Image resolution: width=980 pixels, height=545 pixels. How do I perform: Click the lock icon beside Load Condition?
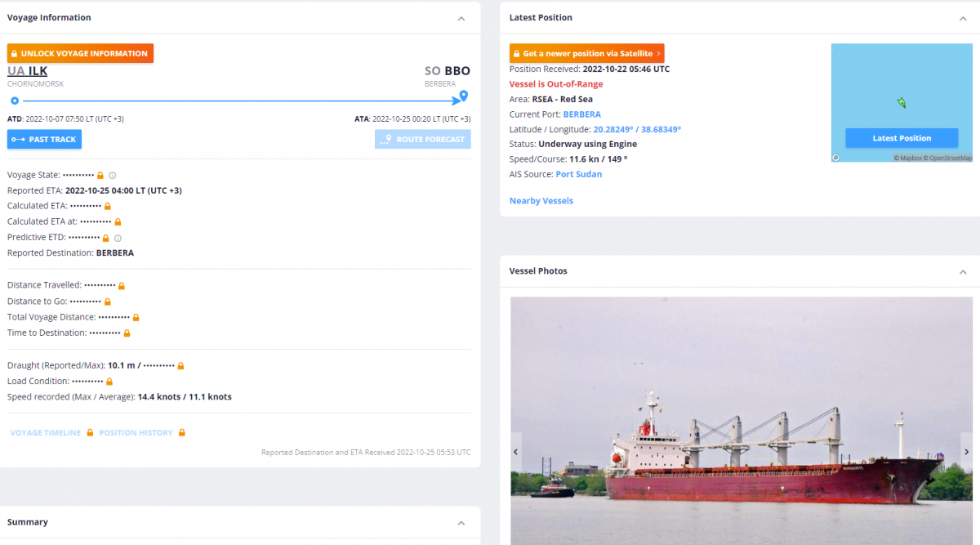coord(109,382)
